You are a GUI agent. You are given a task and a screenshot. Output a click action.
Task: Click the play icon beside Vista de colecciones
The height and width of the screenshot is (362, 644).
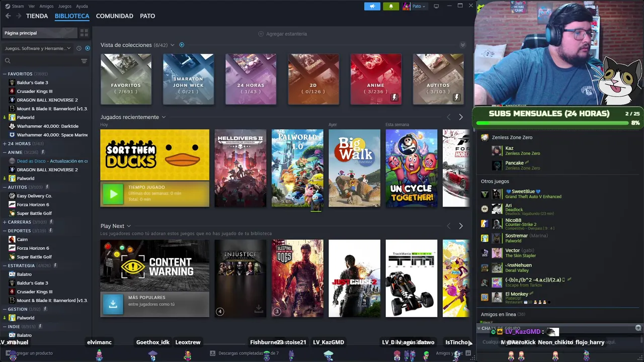(x=182, y=45)
